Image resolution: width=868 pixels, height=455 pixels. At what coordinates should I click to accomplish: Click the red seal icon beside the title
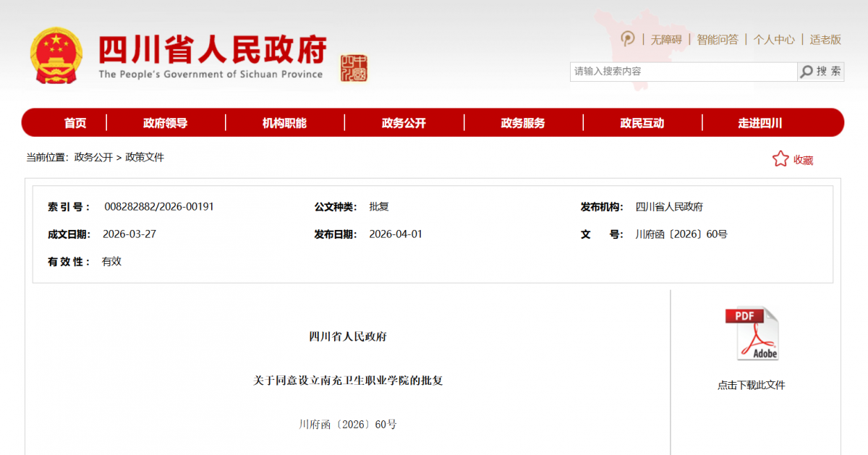coord(354,68)
